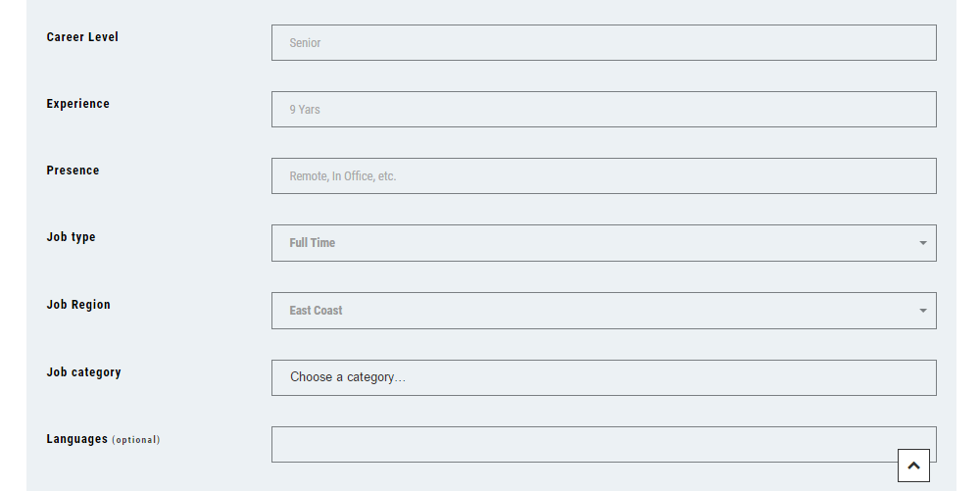980x491 pixels.
Task: Click the 'Experience' field label
Action: pos(78,104)
